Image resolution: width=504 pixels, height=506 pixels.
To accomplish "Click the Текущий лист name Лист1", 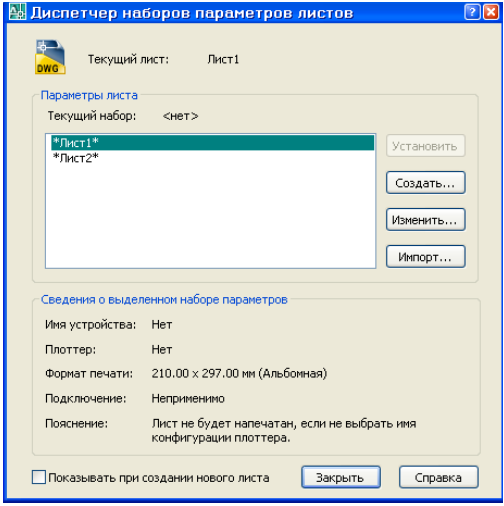I will pos(223,59).
